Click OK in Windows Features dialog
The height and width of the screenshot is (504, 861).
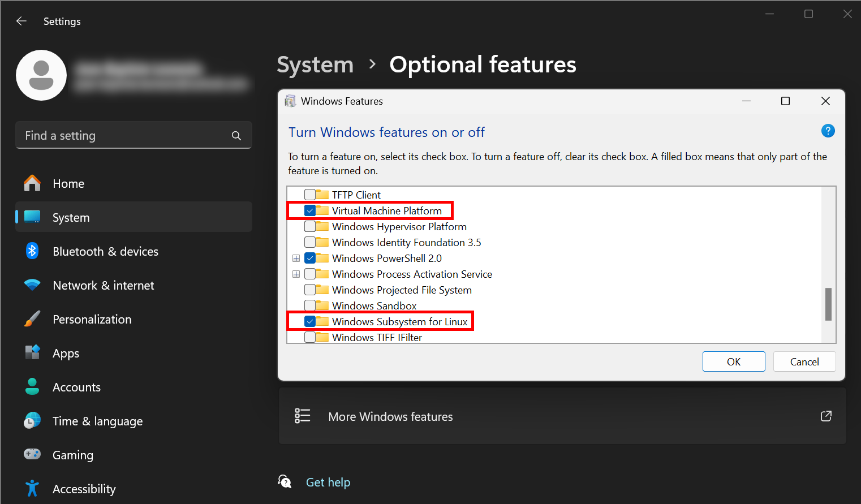tap(734, 361)
